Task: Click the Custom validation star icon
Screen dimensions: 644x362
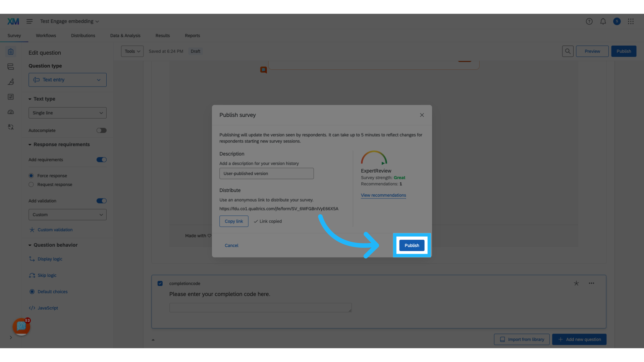Action: click(x=32, y=230)
